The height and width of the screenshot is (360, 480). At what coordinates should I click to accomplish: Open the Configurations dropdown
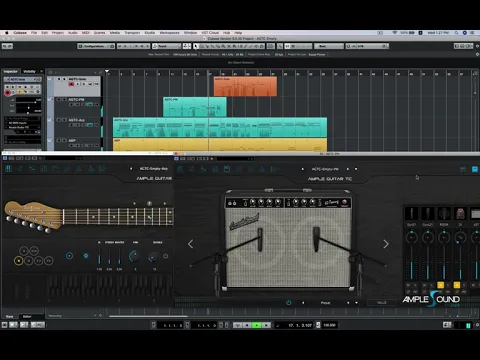pyautogui.click(x=96, y=46)
